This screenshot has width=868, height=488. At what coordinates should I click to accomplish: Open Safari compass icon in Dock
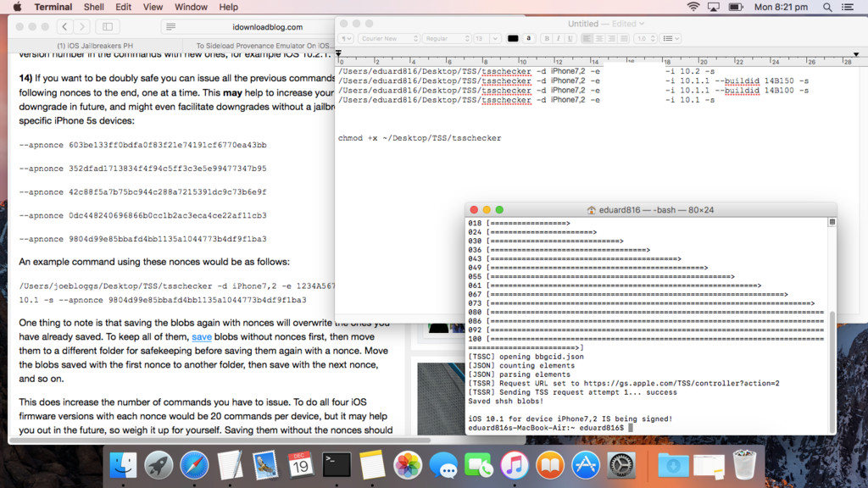point(194,465)
